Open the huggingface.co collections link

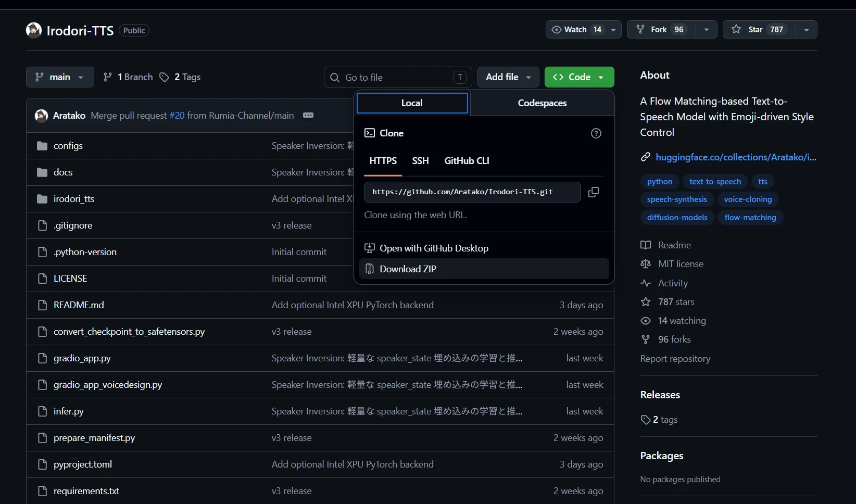click(x=736, y=157)
